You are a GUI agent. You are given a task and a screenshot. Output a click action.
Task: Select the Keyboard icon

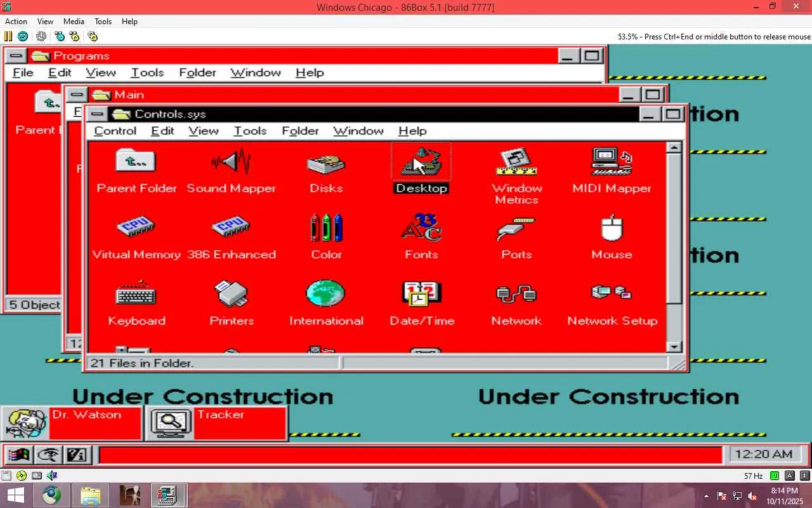(x=136, y=294)
